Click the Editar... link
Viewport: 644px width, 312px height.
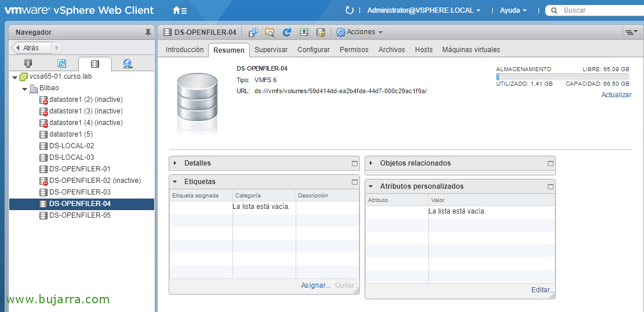(542, 290)
